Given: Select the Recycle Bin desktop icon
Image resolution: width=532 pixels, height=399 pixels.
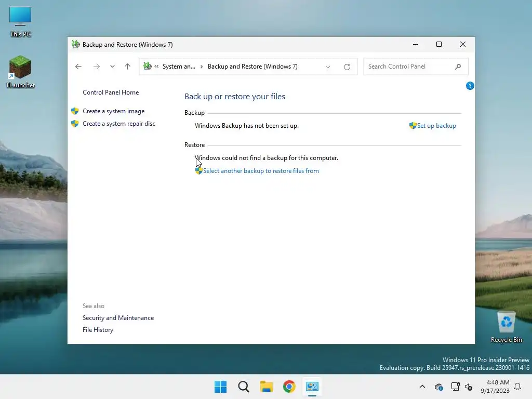Looking at the screenshot, I should click(x=506, y=327).
